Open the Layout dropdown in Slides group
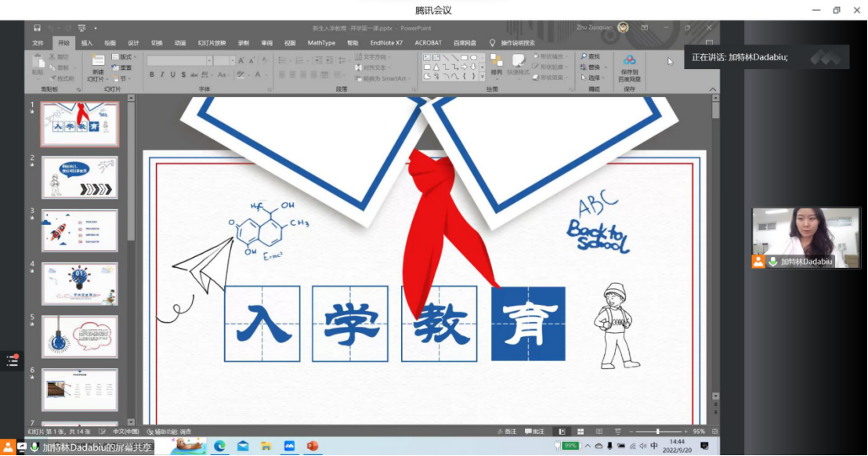 pos(124,57)
